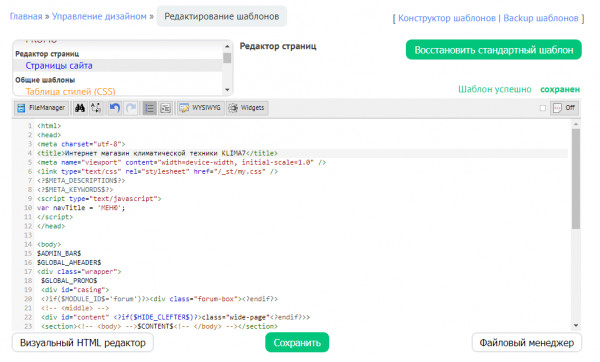Image resolution: width=600 pixels, height=362 pixels.
Task: Click the <!-- <middle> --> comment line
Action: pyautogui.click(x=75, y=308)
